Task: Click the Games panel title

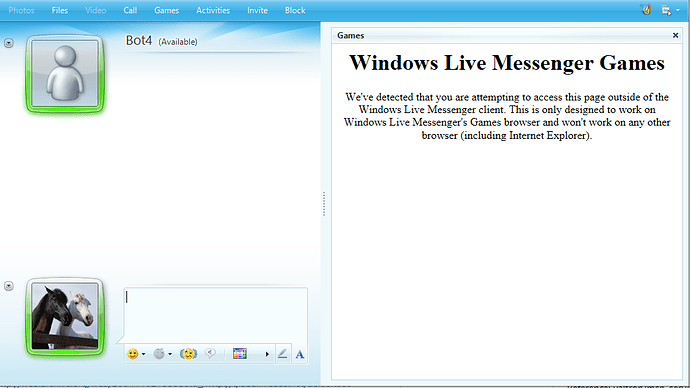Action: (x=351, y=36)
